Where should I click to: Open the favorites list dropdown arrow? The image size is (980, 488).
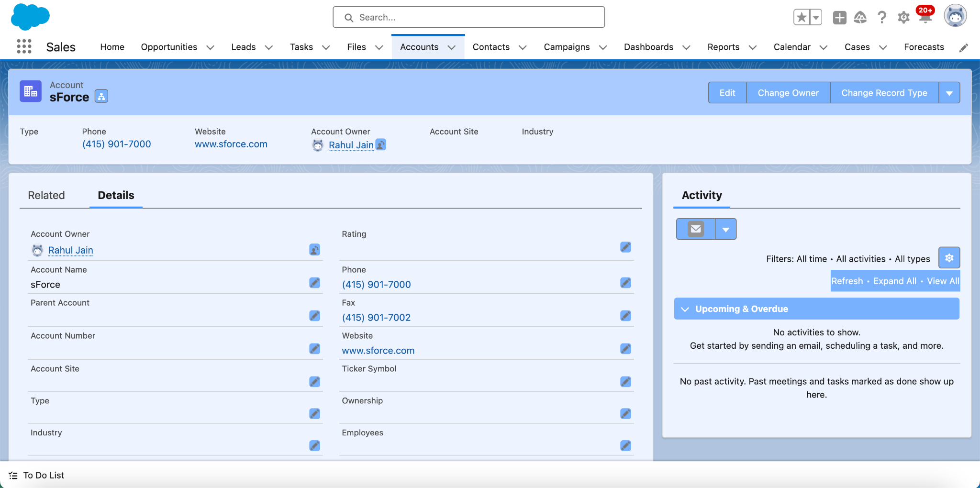click(x=816, y=17)
